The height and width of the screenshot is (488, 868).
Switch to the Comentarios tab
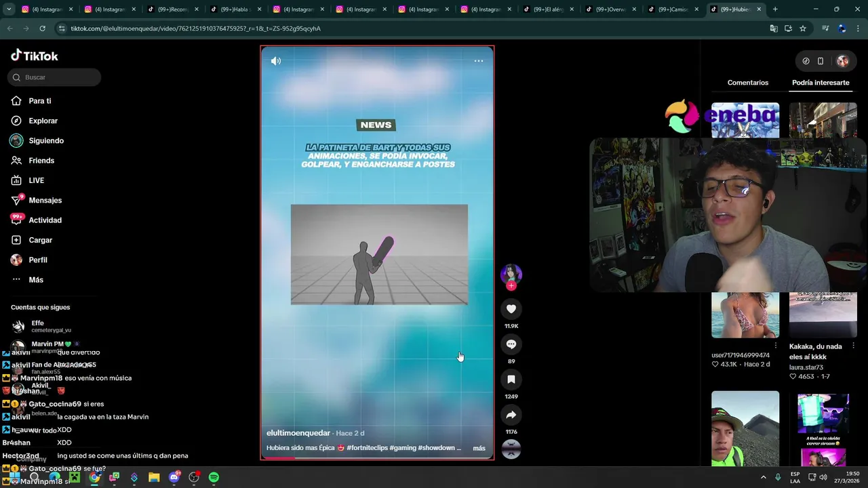pos(748,83)
